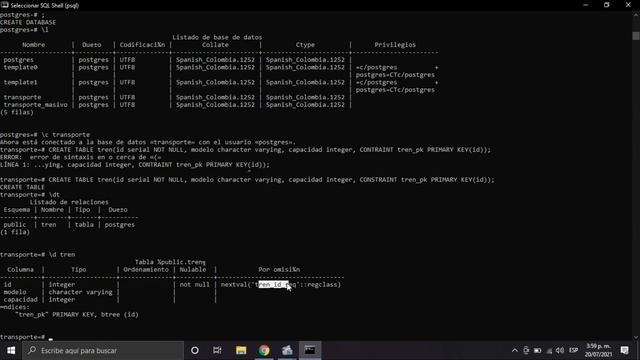Open the grey app icon beside Chrome

pos(287,351)
